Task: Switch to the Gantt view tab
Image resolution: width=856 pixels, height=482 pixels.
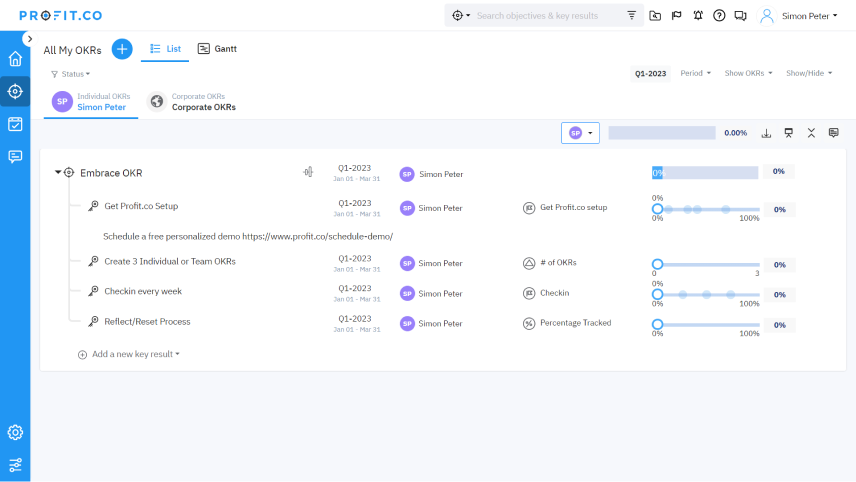Action: click(x=217, y=49)
